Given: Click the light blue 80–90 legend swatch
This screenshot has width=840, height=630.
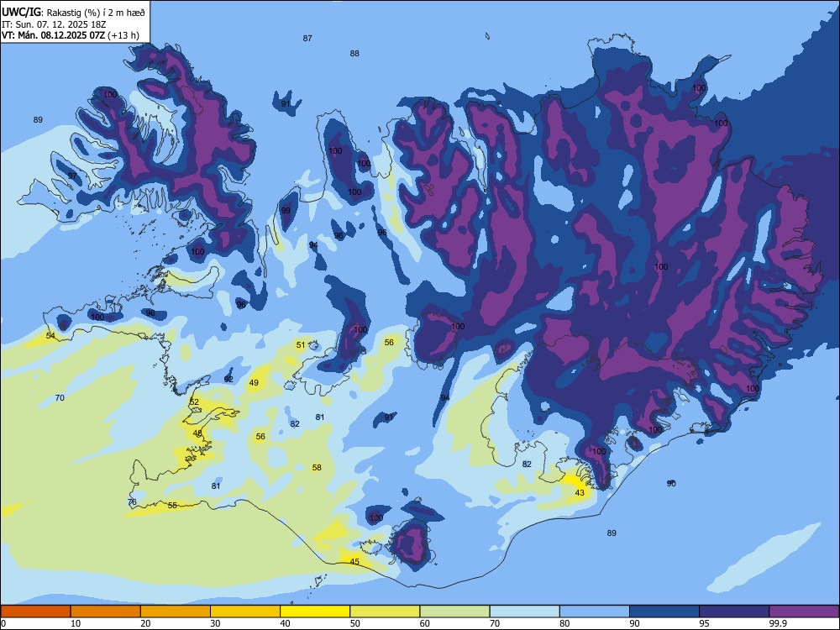Looking at the screenshot, I should pos(595,612).
